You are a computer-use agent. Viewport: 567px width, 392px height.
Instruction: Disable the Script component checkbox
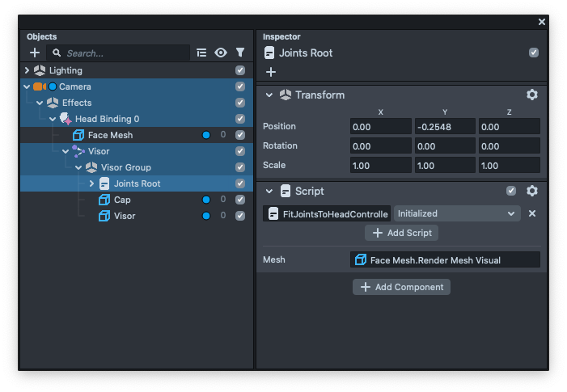click(510, 192)
